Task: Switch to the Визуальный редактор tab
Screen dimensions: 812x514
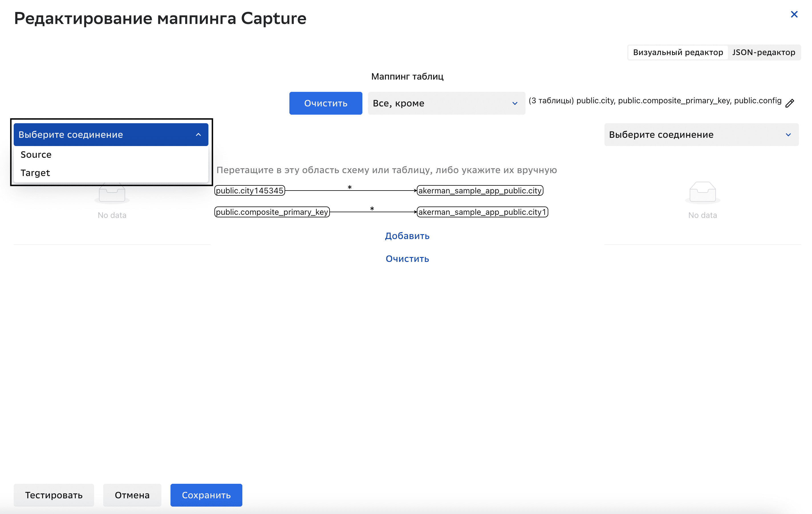Action: click(678, 52)
